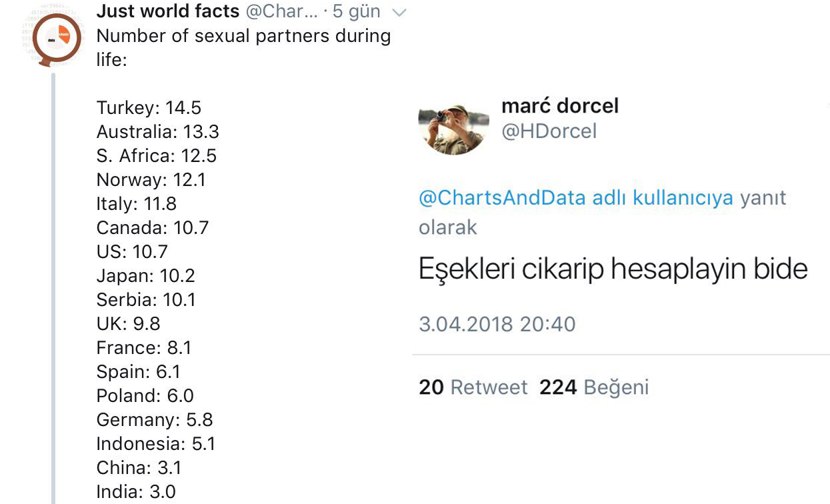Expand the tweet options chevron beside 5 gün

(x=399, y=12)
